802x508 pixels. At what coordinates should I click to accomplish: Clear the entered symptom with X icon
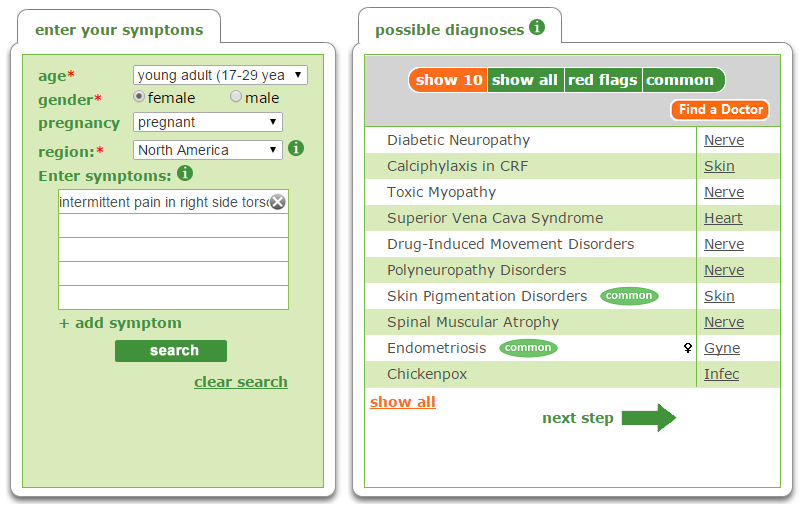click(x=278, y=202)
